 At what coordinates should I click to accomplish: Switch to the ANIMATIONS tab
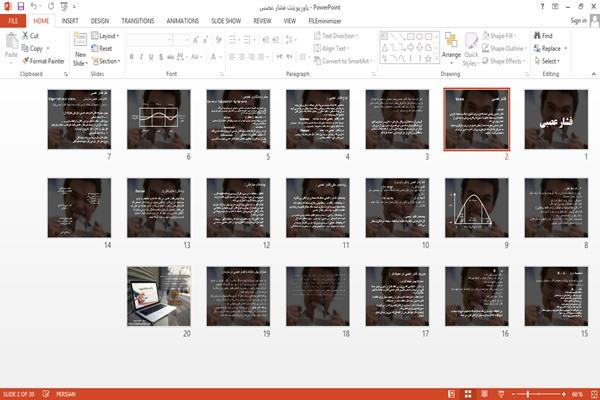(x=183, y=21)
